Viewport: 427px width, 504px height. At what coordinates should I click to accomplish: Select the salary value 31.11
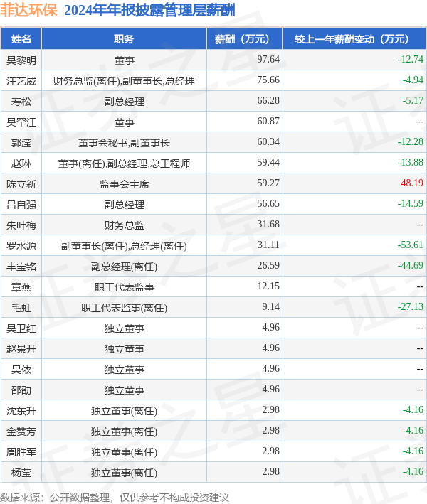pos(268,245)
